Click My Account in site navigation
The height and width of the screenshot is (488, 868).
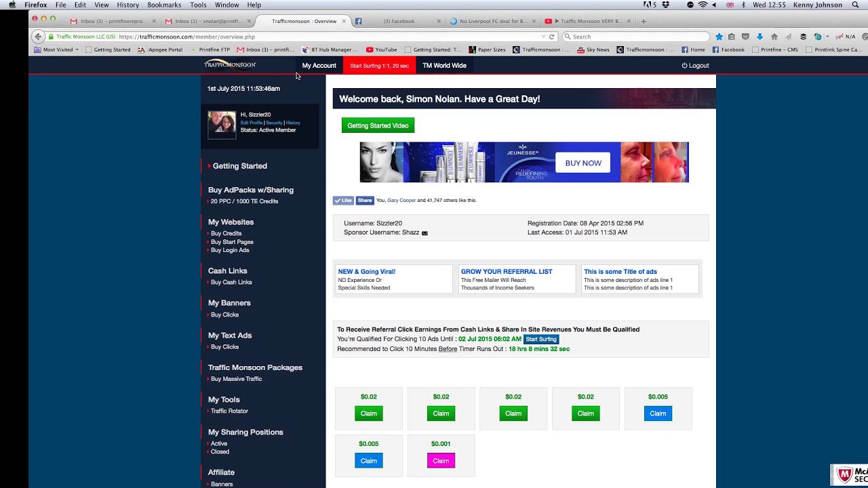(319, 66)
